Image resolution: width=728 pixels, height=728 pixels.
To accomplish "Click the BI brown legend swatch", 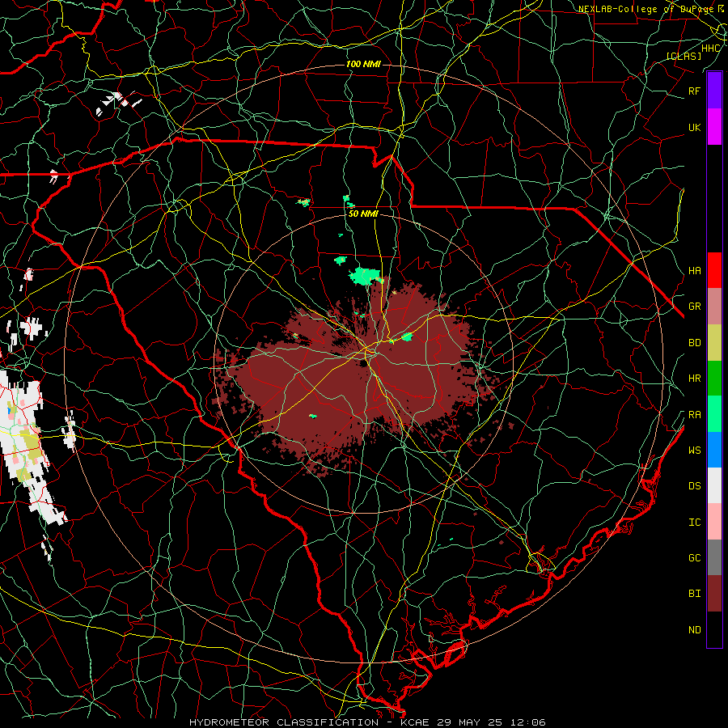I will [714, 594].
